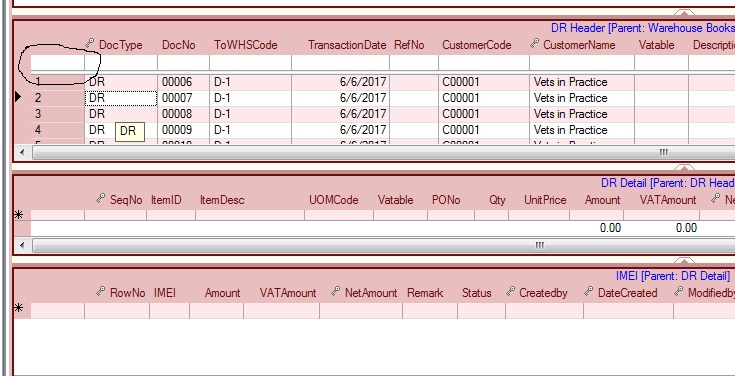This screenshot has width=735, height=376.
Task: Click the C00001 cell in row 2
Action: coord(484,98)
